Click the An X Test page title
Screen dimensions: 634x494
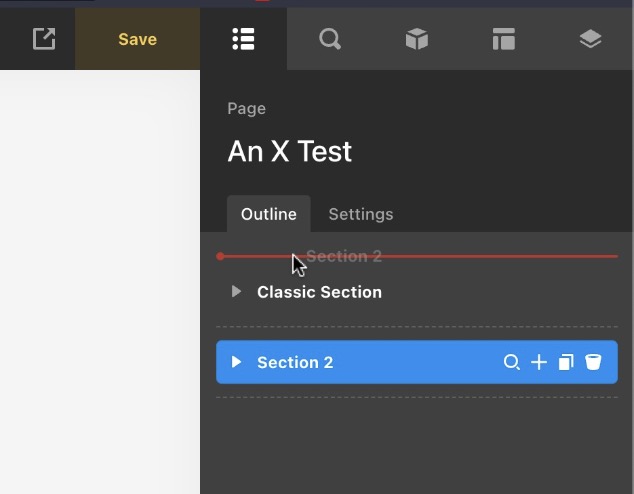point(290,152)
